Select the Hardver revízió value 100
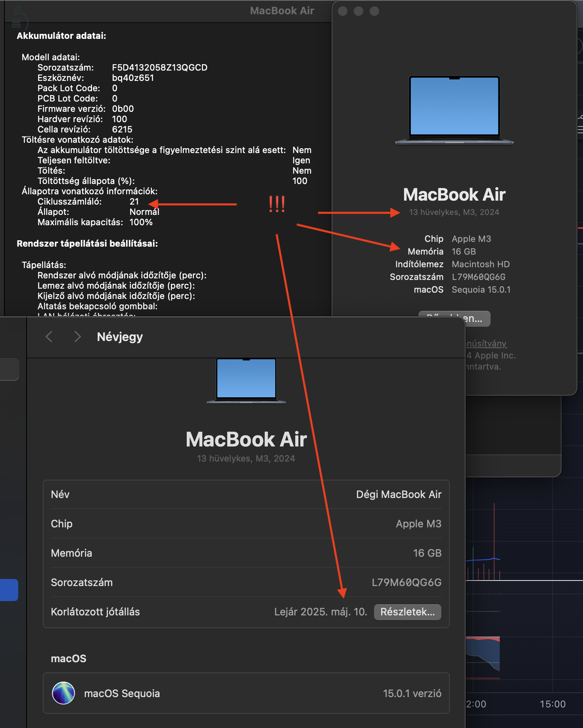 pyautogui.click(x=119, y=119)
